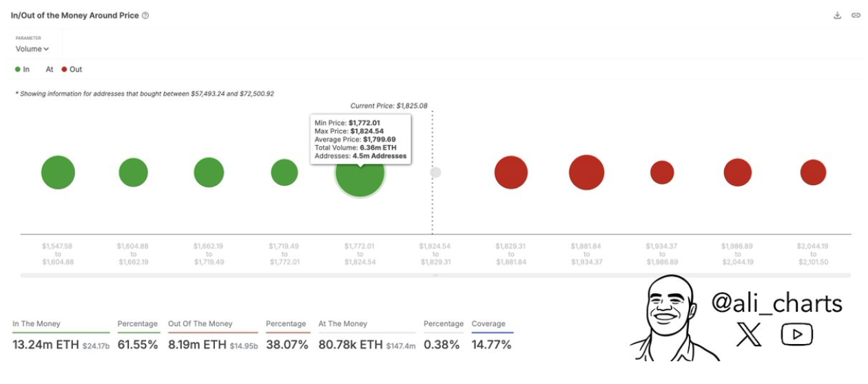
Task: Select the In The Money stat tab
Action: [x=37, y=323]
